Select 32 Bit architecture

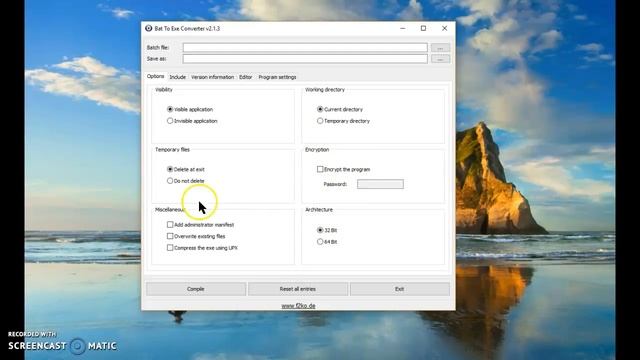tap(320, 230)
